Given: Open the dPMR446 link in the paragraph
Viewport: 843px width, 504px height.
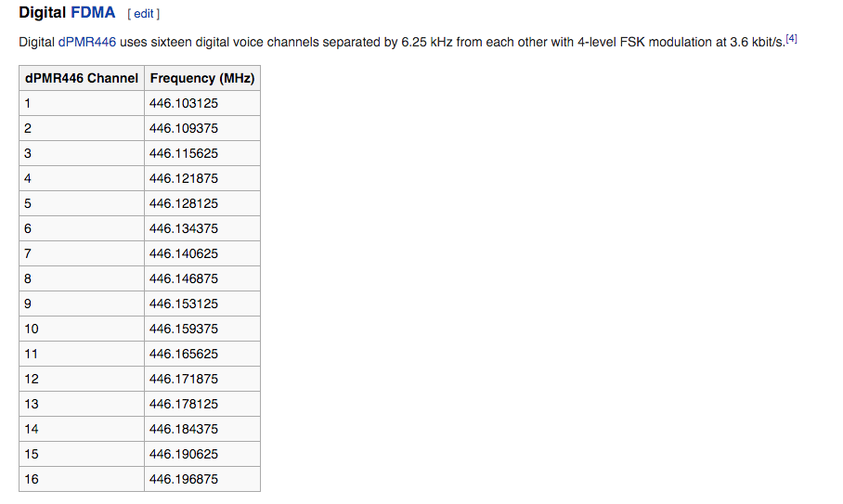Looking at the screenshot, I should coord(86,43).
